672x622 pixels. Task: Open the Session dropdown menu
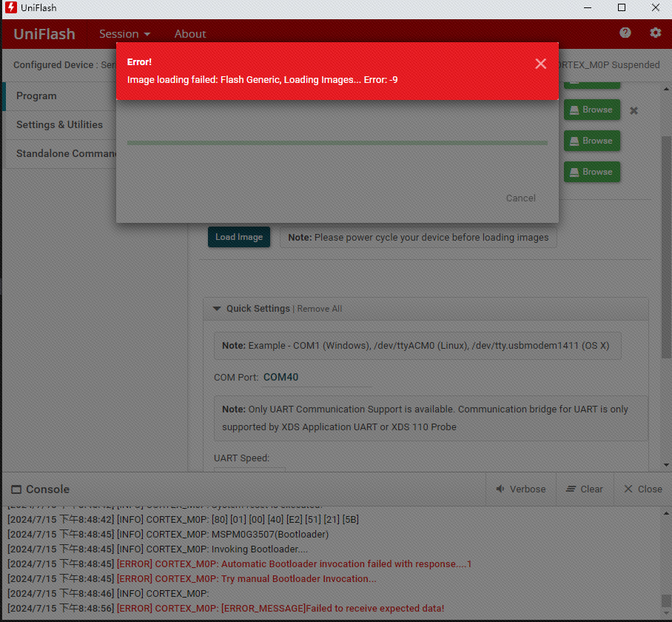124,34
